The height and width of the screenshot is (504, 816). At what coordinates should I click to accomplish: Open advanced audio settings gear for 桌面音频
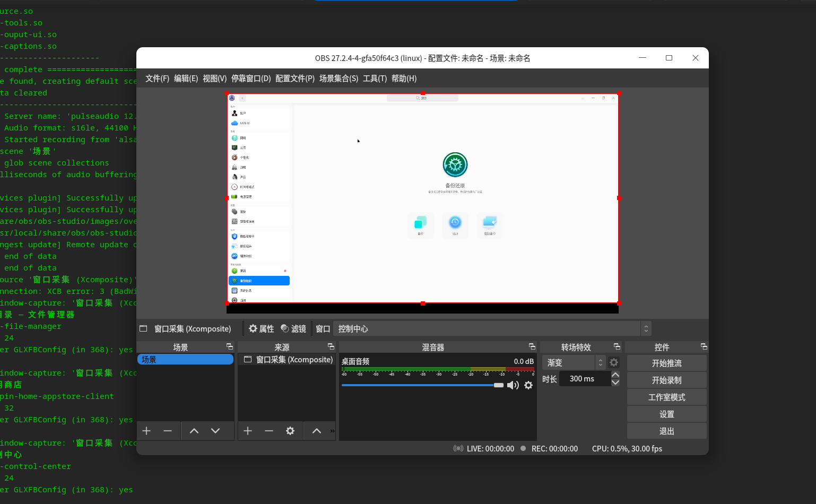click(x=528, y=385)
